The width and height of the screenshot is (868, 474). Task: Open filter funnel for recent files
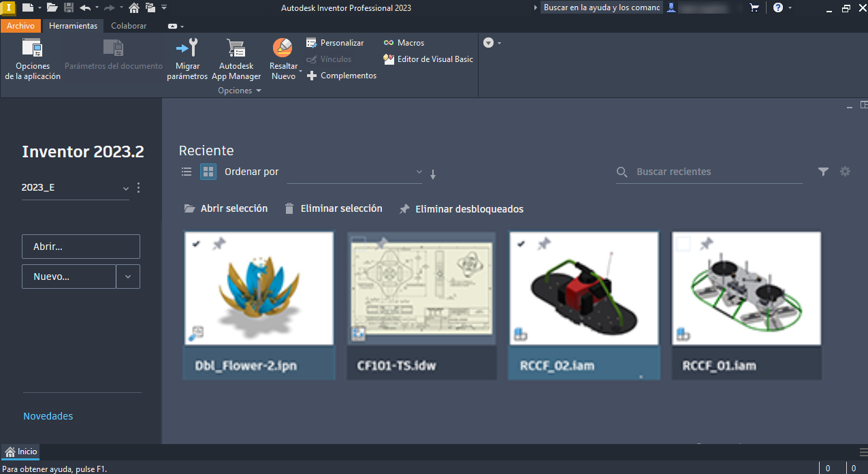click(x=823, y=172)
